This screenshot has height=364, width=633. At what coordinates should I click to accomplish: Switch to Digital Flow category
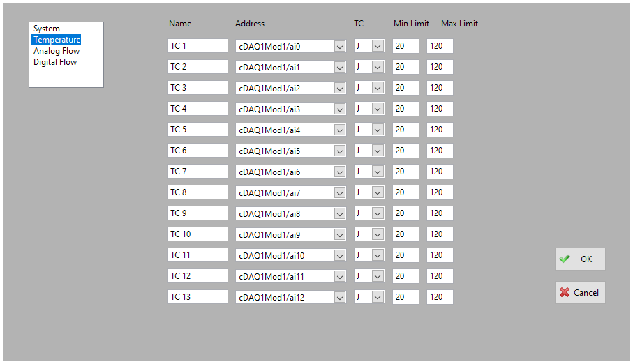tap(55, 62)
